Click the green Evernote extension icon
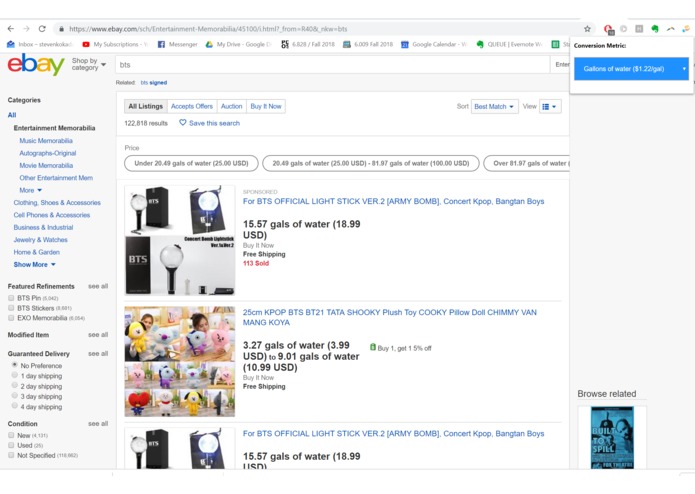 655,29
